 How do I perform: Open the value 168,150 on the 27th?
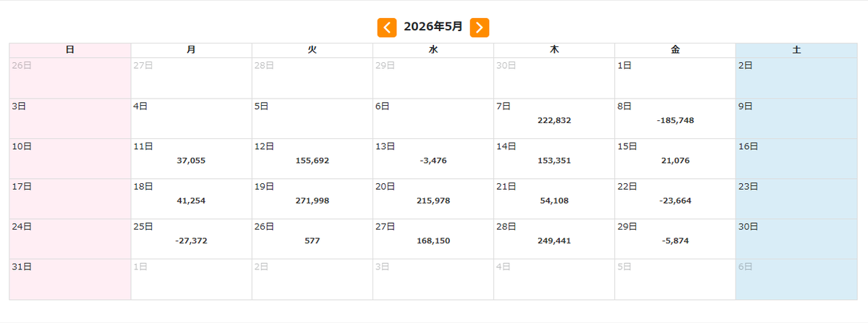tap(433, 240)
